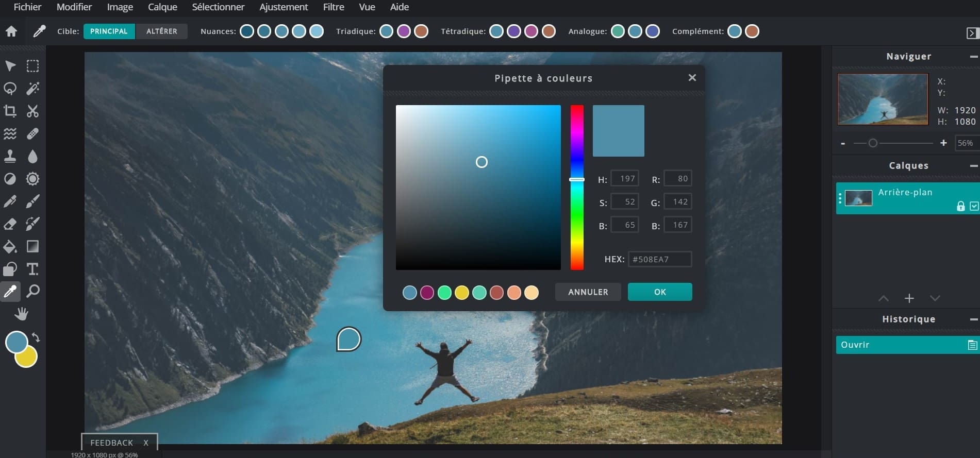The image size is (980, 458).
Task: Select the Paint Bucket fill tool
Action: coord(10,247)
